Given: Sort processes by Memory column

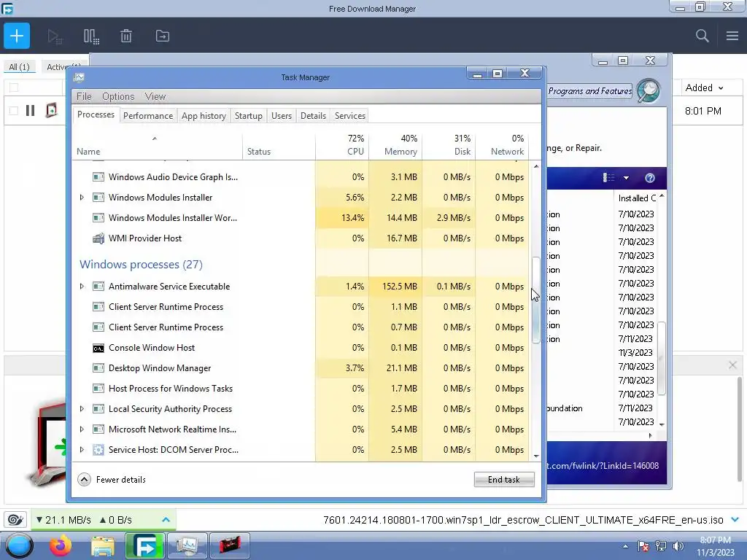Looking at the screenshot, I should click(395, 145).
